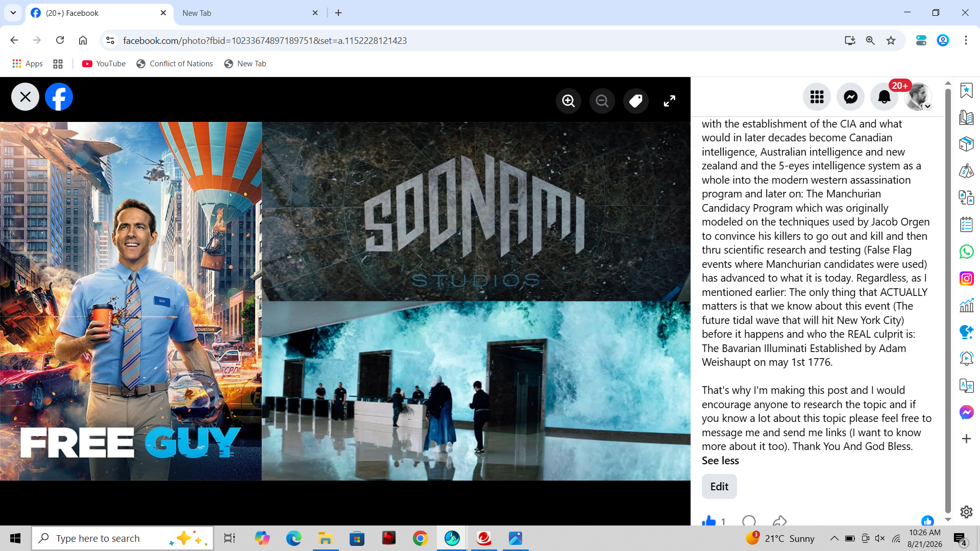The height and width of the screenshot is (551, 980).
Task: Show hidden system tray icons
Action: click(x=834, y=538)
